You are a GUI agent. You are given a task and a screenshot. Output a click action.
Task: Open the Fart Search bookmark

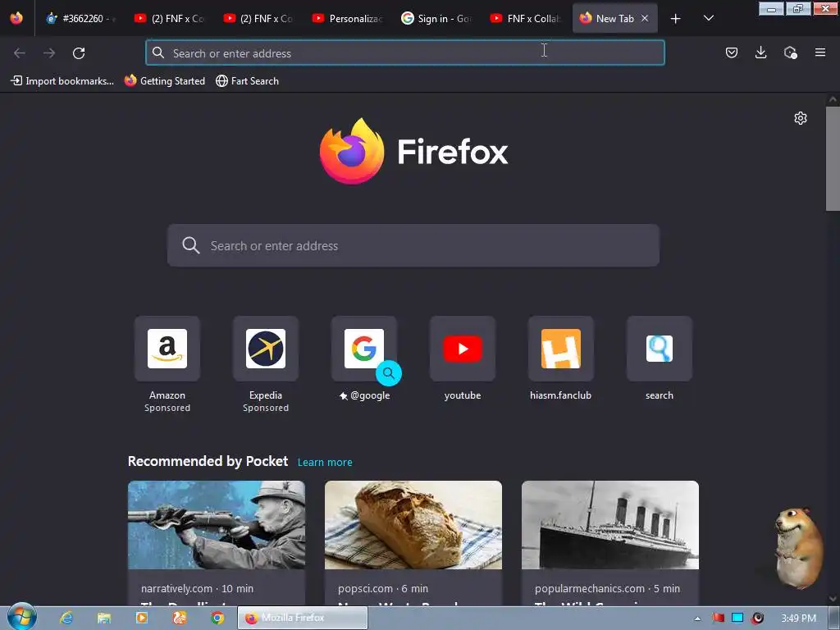coord(247,81)
